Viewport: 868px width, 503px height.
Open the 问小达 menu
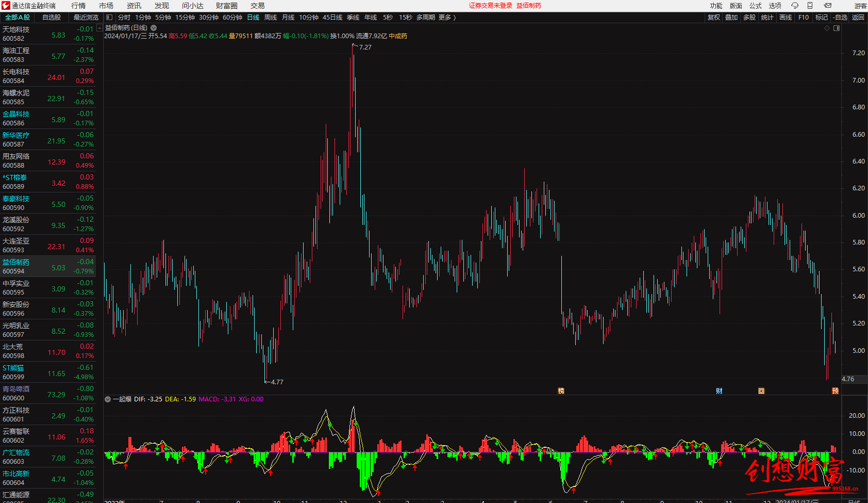click(x=193, y=6)
